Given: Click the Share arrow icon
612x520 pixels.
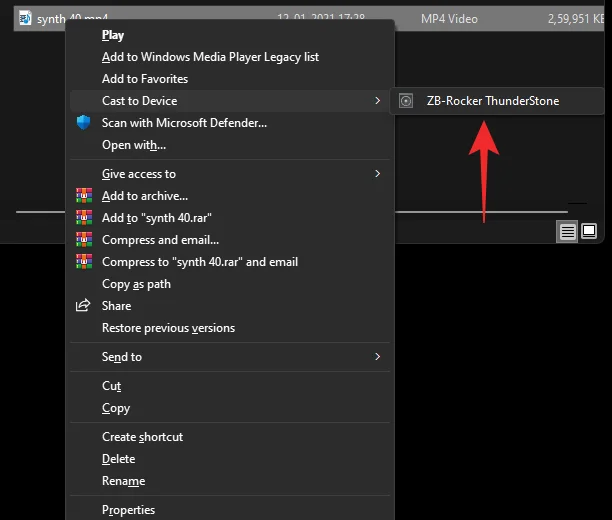Looking at the screenshot, I should [83, 305].
